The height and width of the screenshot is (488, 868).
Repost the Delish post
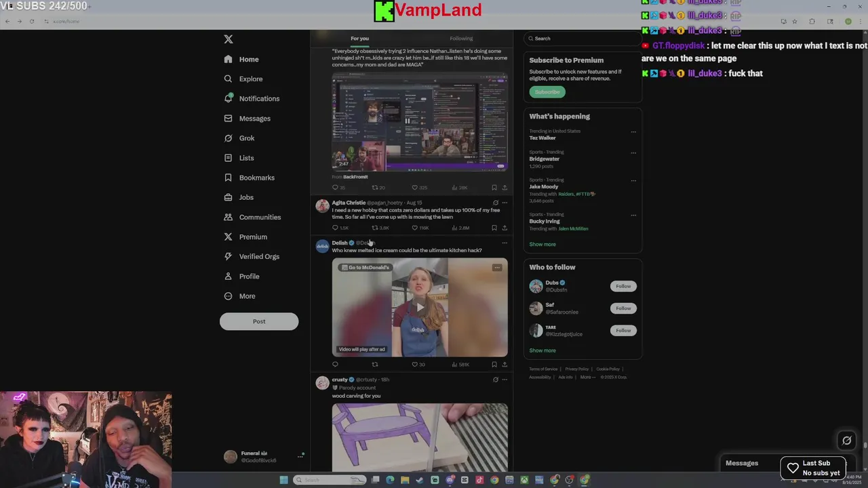coord(374,365)
